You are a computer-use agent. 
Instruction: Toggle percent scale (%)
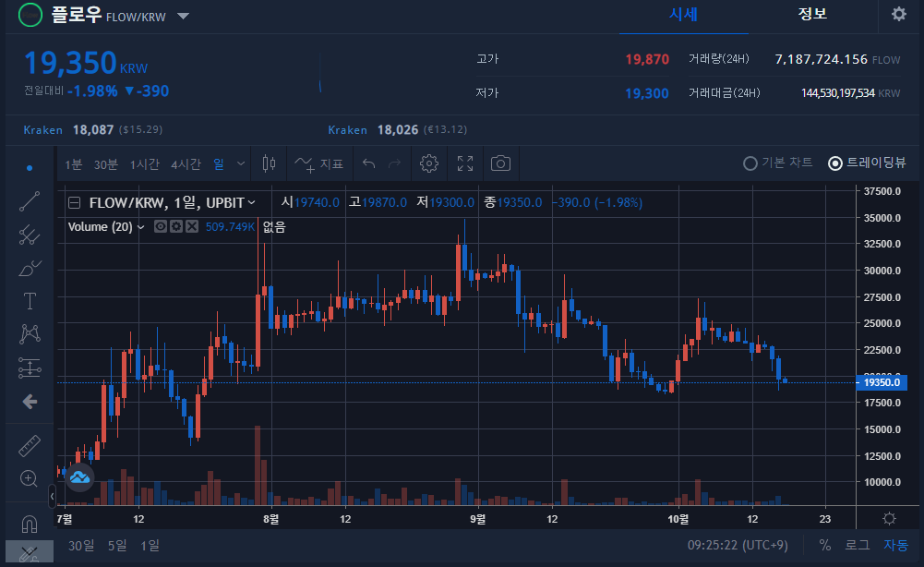pyautogui.click(x=825, y=545)
